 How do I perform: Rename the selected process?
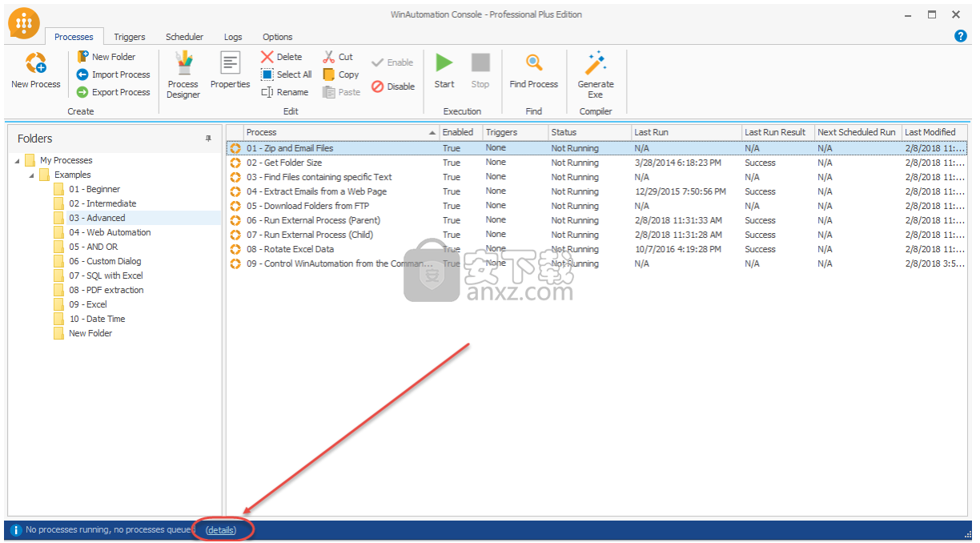pos(285,92)
